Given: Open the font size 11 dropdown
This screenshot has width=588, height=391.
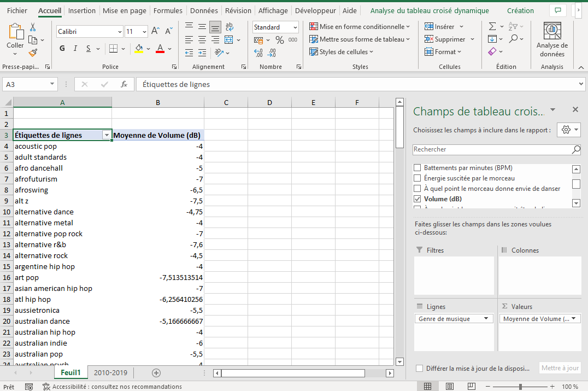Looking at the screenshot, I should (144, 32).
